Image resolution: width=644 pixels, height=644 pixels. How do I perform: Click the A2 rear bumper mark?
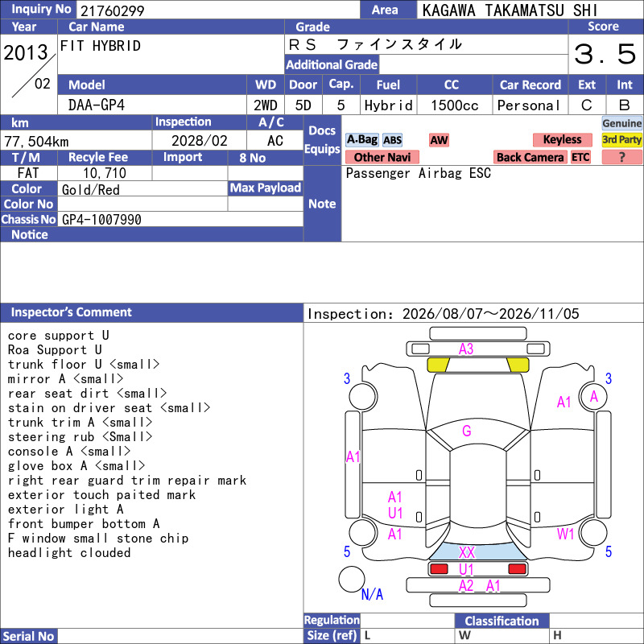coord(466,586)
